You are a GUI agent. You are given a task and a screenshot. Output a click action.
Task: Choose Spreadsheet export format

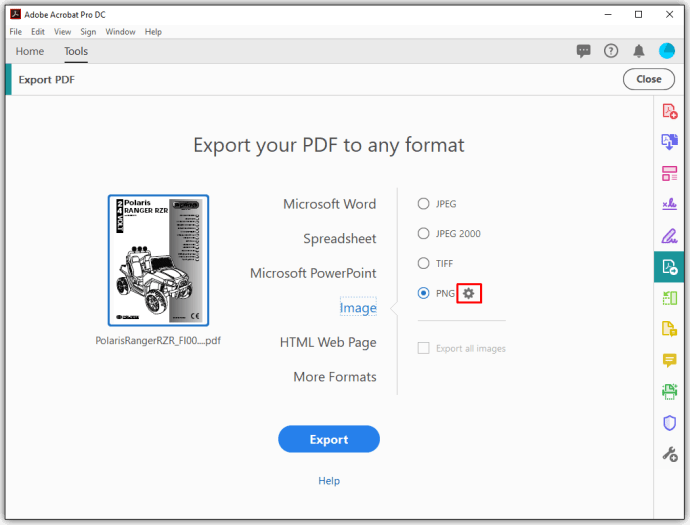click(340, 239)
